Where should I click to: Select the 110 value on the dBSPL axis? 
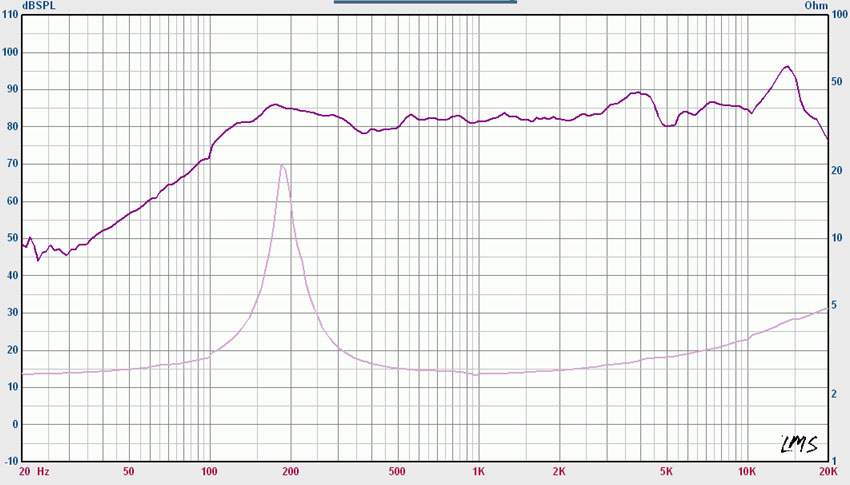pyautogui.click(x=12, y=16)
